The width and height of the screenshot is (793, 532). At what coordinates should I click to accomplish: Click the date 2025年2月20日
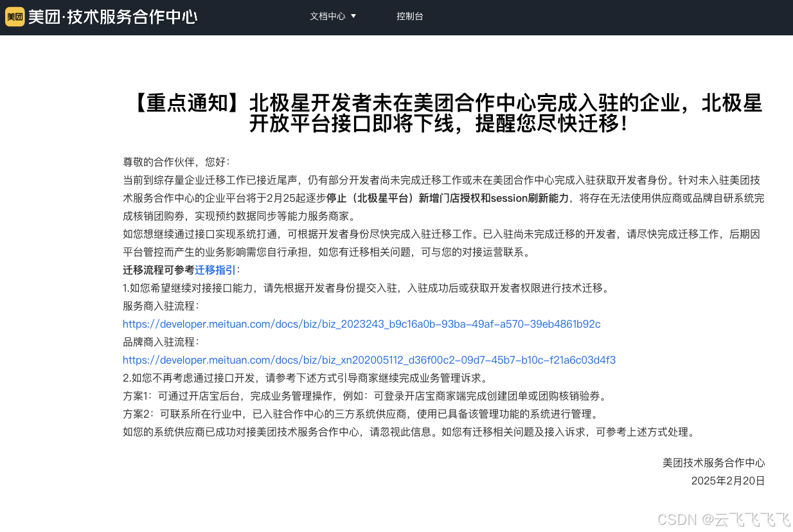[728, 481]
